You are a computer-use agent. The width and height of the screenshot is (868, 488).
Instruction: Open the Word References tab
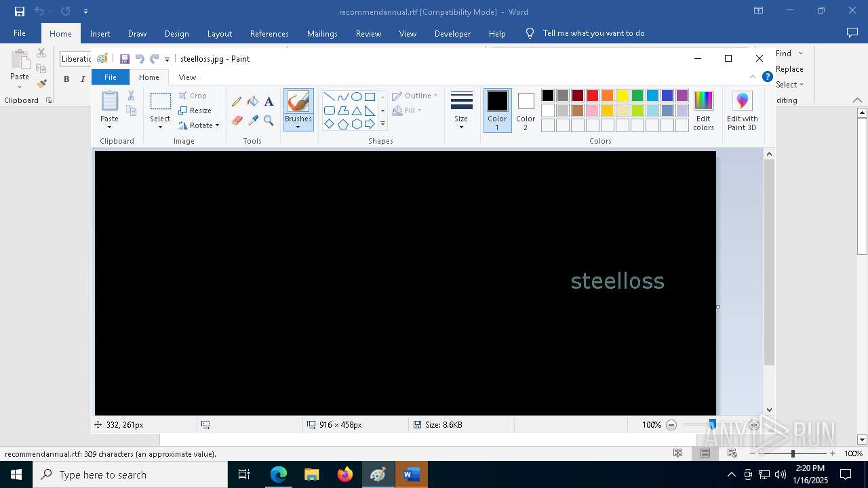point(269,33)
